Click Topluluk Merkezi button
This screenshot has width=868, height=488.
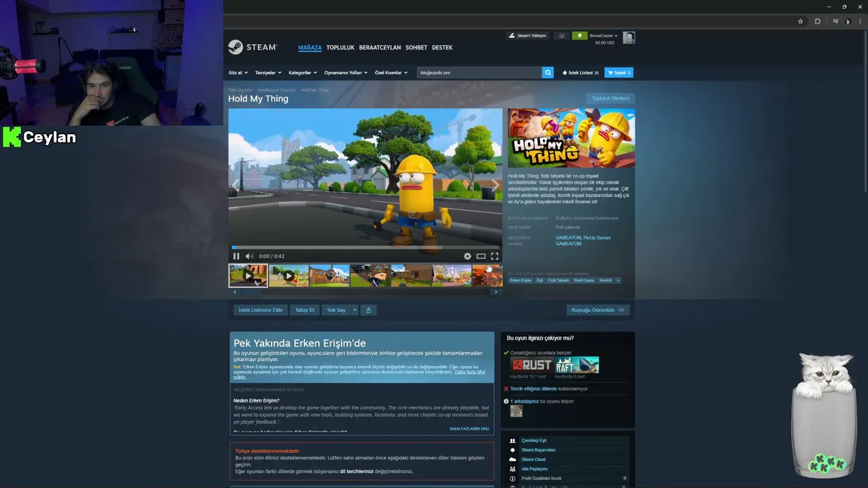point(610,98)
